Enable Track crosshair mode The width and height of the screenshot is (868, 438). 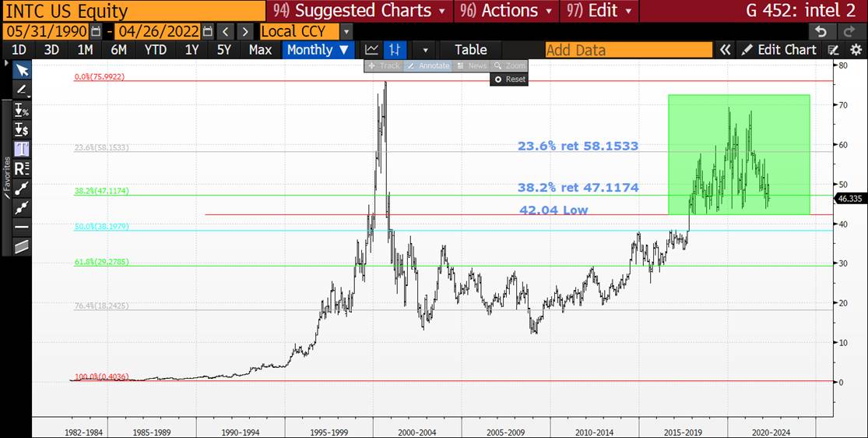coord(385,66)
